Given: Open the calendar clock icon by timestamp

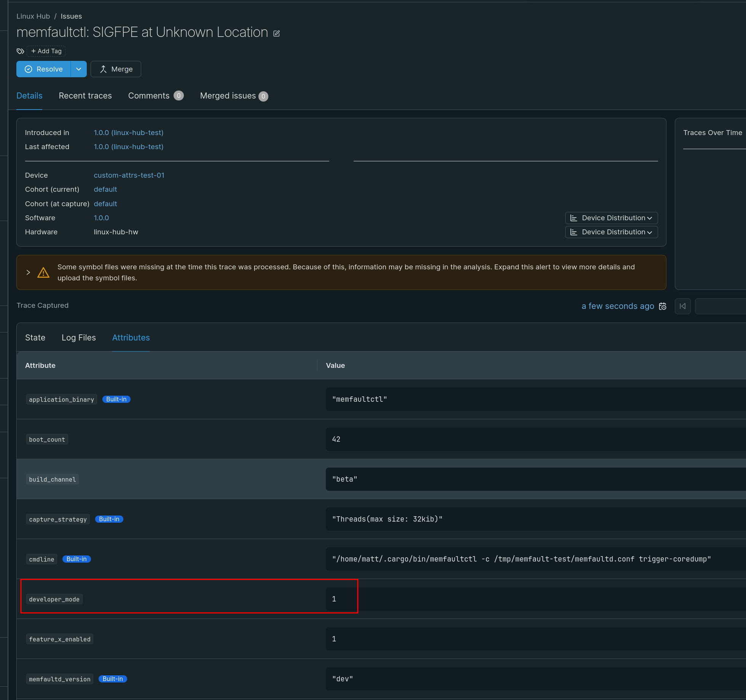Looking at the screenshot, I should click(663, 306).
